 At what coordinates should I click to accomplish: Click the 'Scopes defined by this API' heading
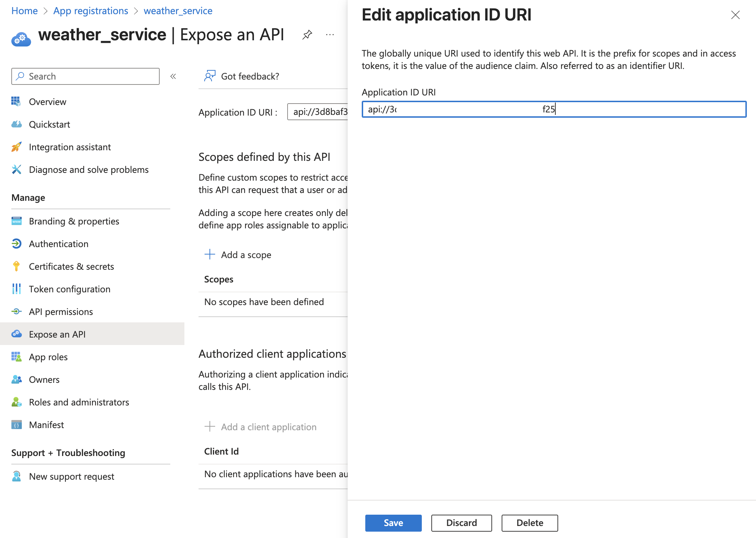[x=264, y=157]
